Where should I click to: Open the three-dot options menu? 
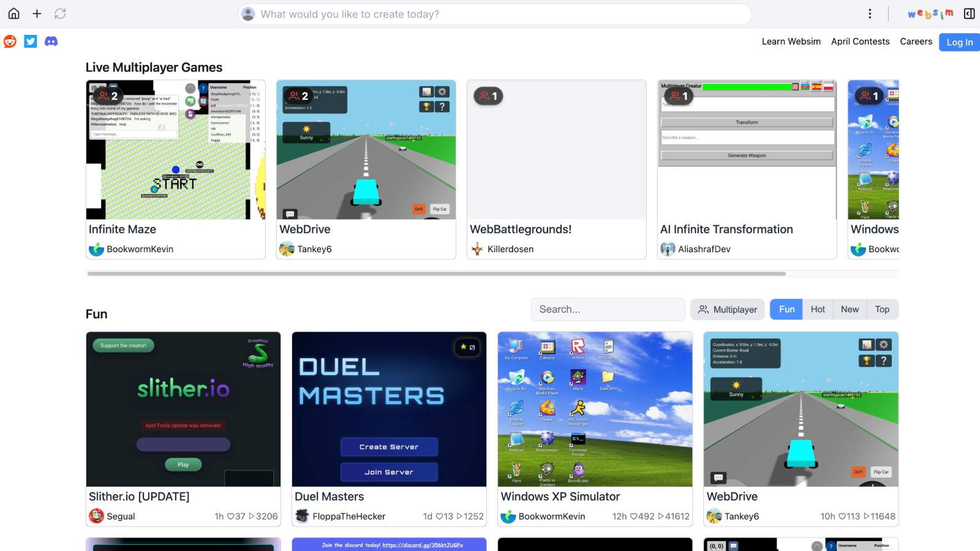tap(870, 13)
